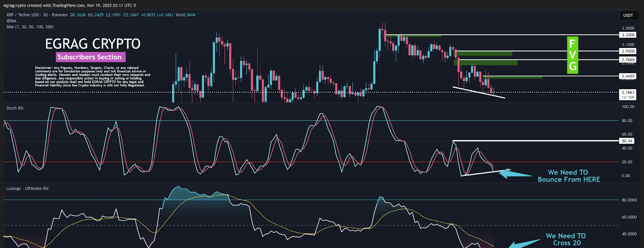Click the We Need TO Cross 20 note
Screen dimensions: 644x248
(566, 239)
